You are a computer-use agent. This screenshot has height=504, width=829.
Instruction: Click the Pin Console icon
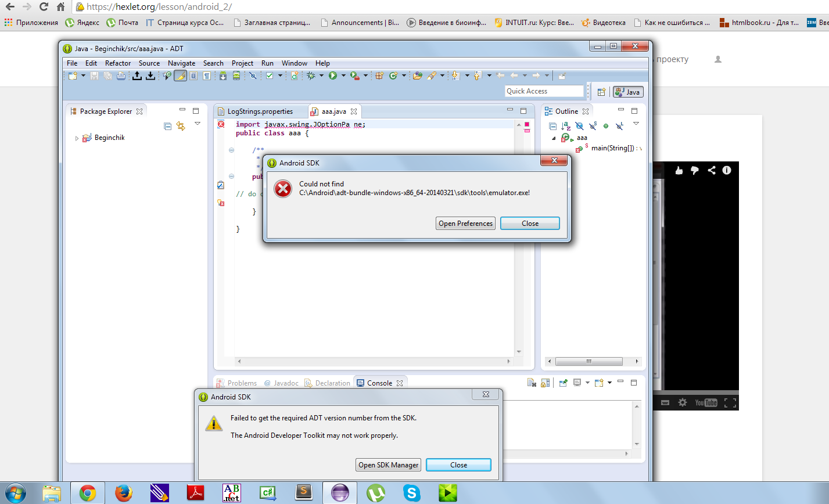click(x=563, y=383)
